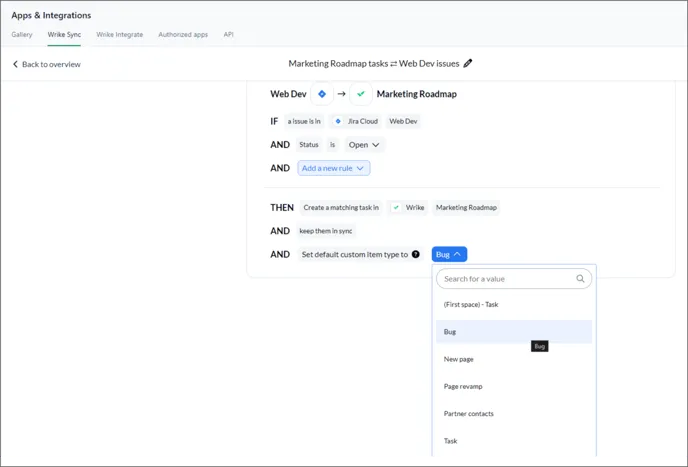This screenshot has width=688, height=467.
Task: Click the Status field chip
Action: click(309, 144)
